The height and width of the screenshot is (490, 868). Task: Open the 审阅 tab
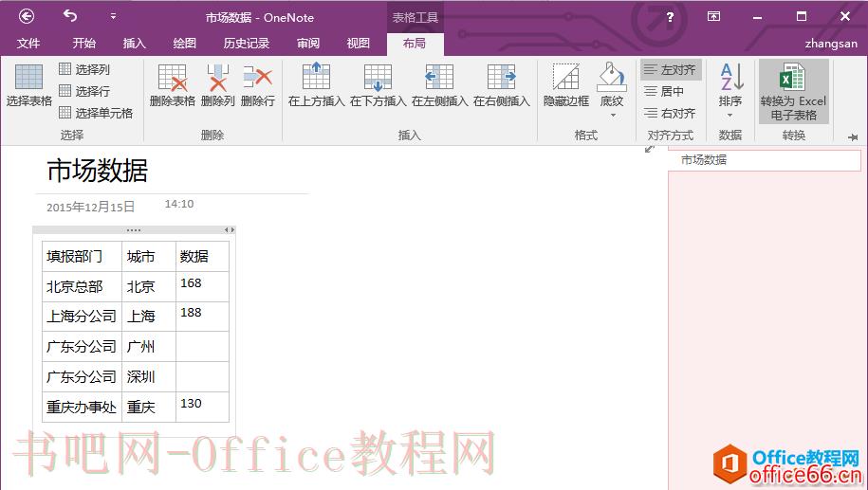(307, 44)
